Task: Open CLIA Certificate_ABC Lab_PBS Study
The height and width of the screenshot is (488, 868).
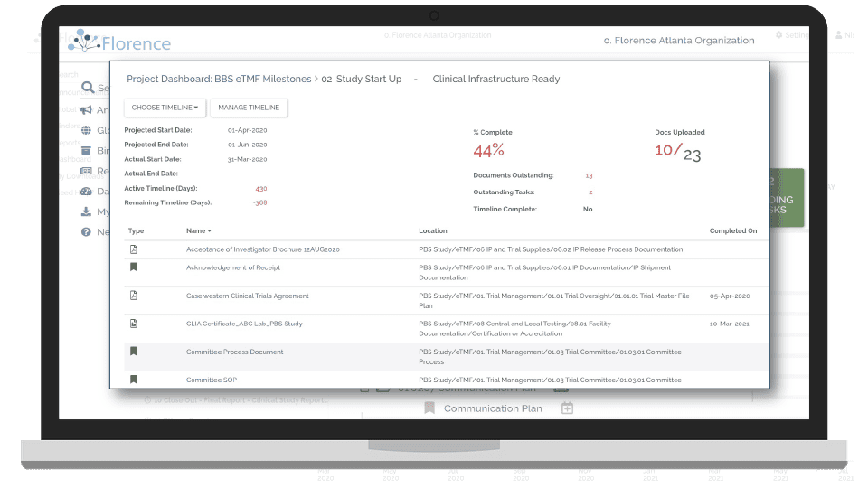Action: coord(244,324)
